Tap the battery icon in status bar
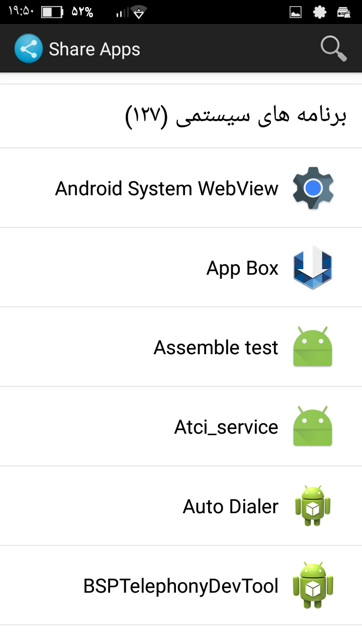Viewport: 362px width, 644px height. pos(52,12)
